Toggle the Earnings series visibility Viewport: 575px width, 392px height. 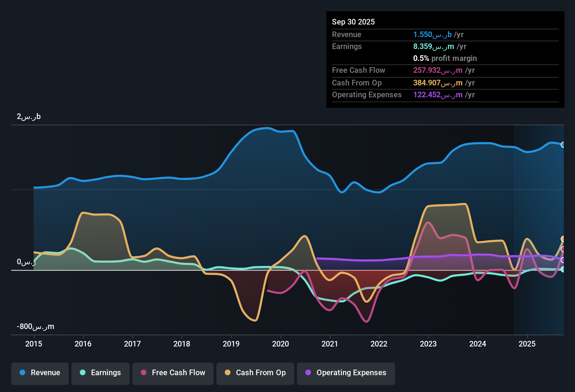[100, 373]
